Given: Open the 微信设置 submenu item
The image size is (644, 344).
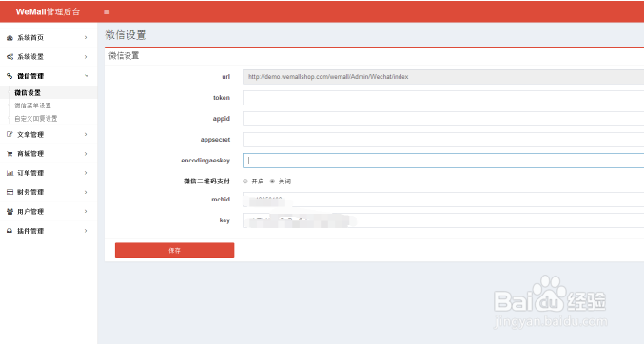Looking at the screenshot, I should [x=28, y=93].
